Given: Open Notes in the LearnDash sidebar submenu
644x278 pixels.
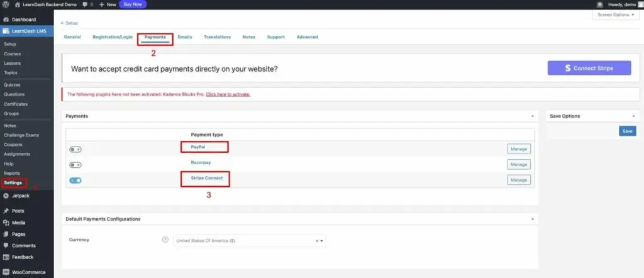Looking at the screenshot, I should [10, 126].
